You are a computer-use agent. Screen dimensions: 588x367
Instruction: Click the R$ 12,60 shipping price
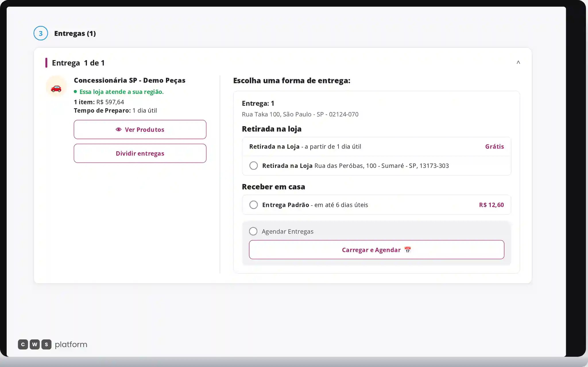[491, 205]
